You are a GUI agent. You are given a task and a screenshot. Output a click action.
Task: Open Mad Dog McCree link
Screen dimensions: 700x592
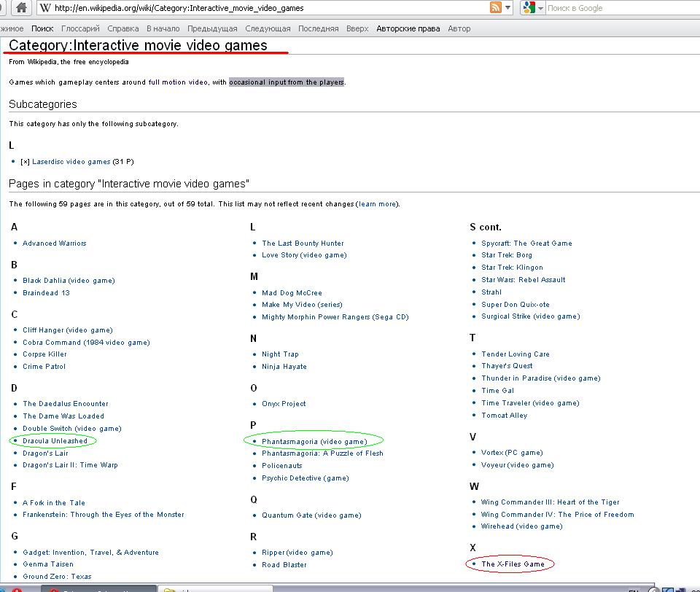coord(292,293)
